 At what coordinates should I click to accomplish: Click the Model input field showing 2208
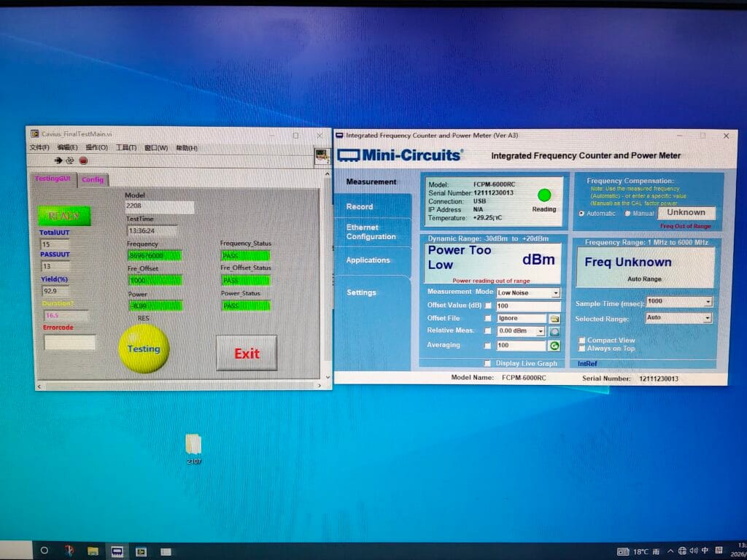point(160,206)
